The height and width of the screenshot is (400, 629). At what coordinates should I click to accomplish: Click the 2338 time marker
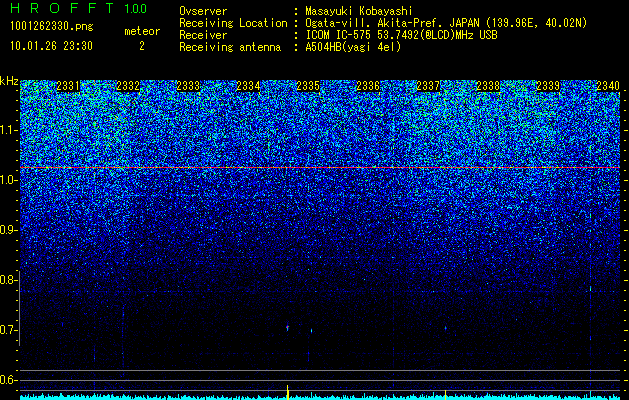[x=488, y=86]
